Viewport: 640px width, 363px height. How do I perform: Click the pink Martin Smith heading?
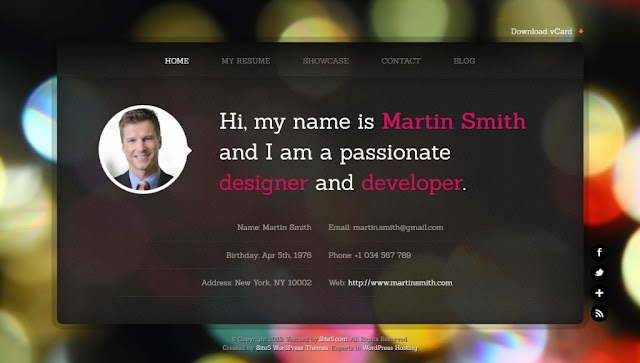click(x=453, y=121)
